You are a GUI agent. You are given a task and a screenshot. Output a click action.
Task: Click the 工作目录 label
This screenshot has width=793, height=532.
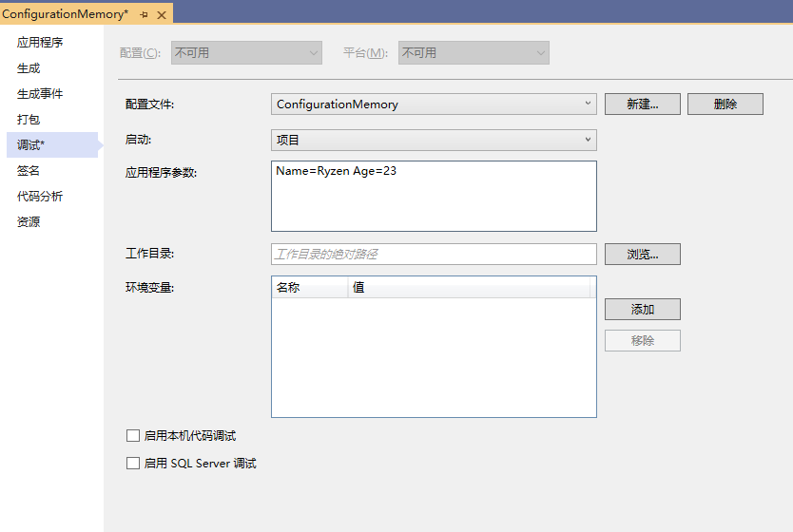tap(149, 253)
